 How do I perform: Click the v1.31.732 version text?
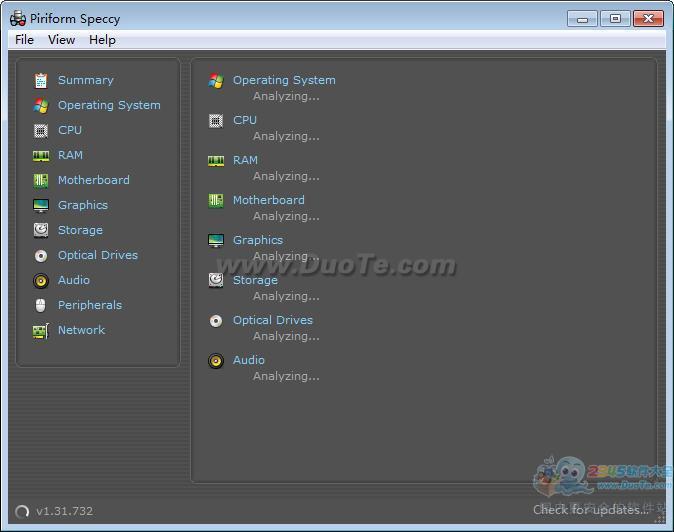(64, 511)
